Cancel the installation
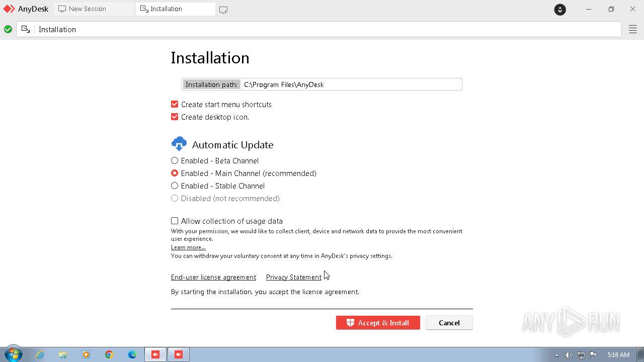Viewport: 644px width, 362px height. (449, 323)
